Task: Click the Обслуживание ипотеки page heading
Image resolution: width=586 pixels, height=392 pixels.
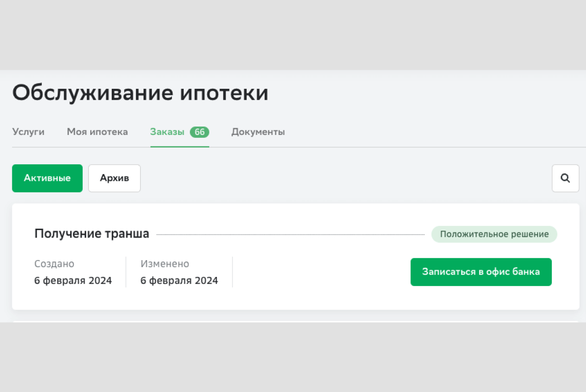Action: 140,93
